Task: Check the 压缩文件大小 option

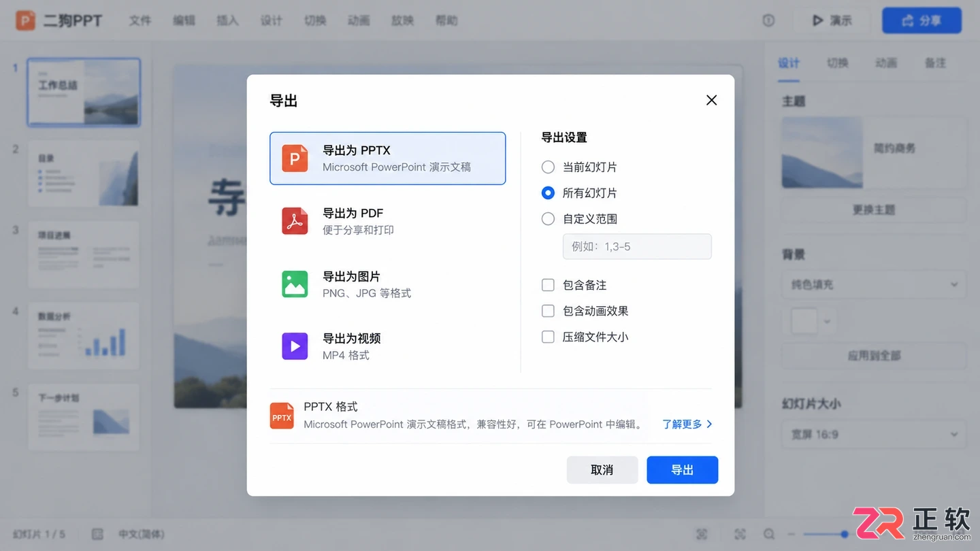Action: click(x=548, y=337)
